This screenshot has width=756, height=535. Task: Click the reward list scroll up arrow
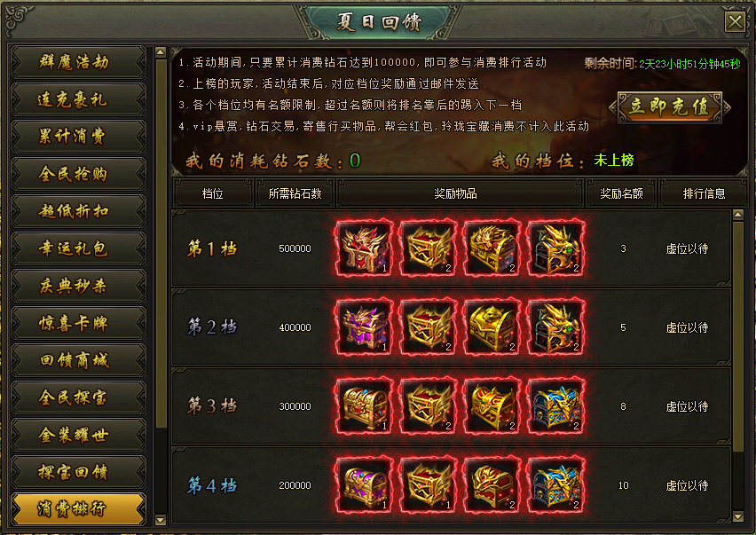737,215
